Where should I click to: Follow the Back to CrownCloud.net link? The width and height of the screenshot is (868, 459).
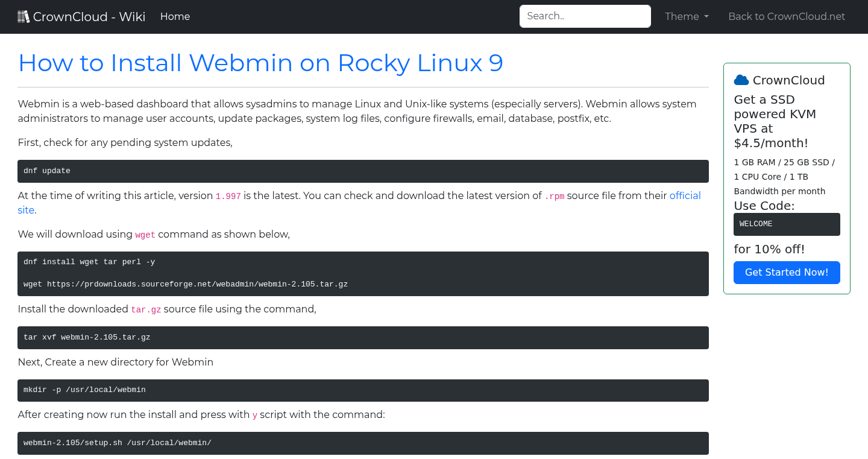(x=787, y=16)
